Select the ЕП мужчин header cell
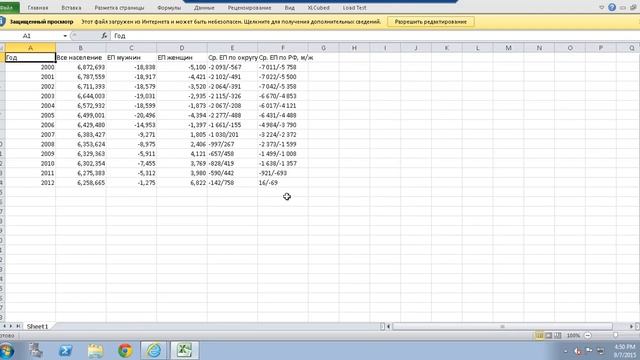This screenshot has width=640, height=360. point(131,58)
